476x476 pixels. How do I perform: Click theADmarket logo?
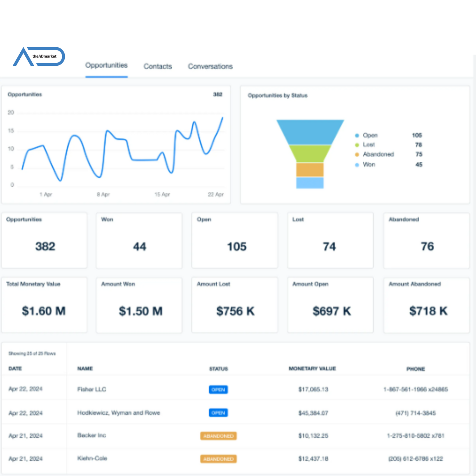39,56
